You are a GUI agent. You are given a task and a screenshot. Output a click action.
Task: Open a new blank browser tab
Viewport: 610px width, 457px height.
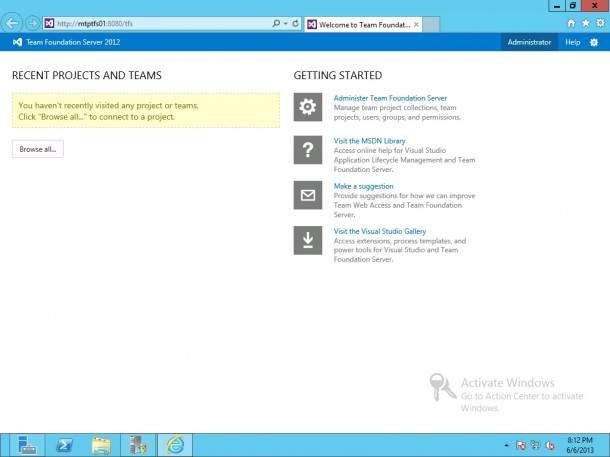click(x=431, y=25)
